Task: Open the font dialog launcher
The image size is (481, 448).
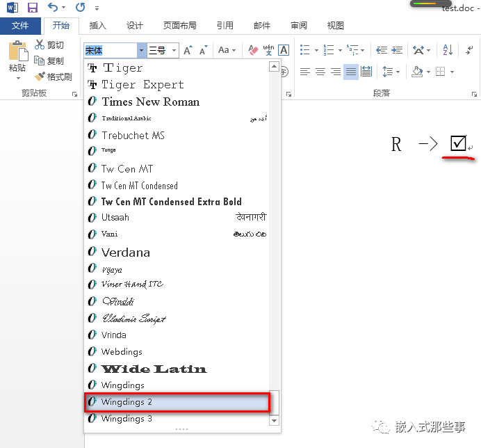Action: 288,95
